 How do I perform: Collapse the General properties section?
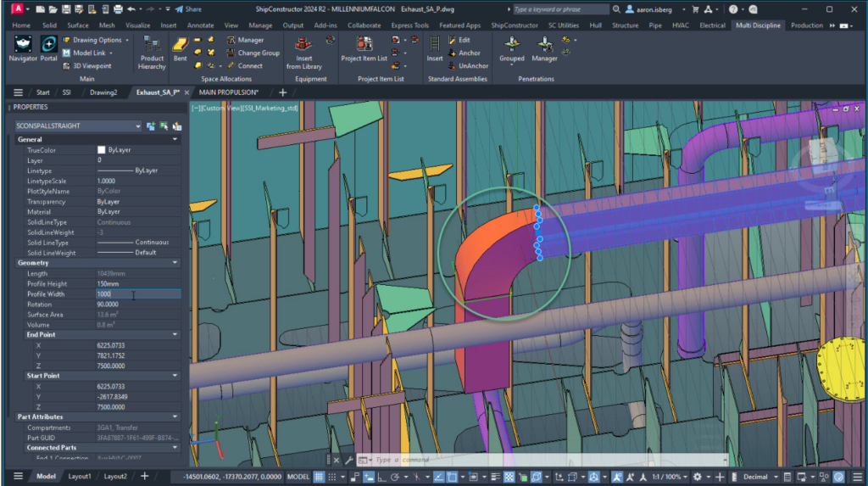pyautogui.click(x=175, y=139)
